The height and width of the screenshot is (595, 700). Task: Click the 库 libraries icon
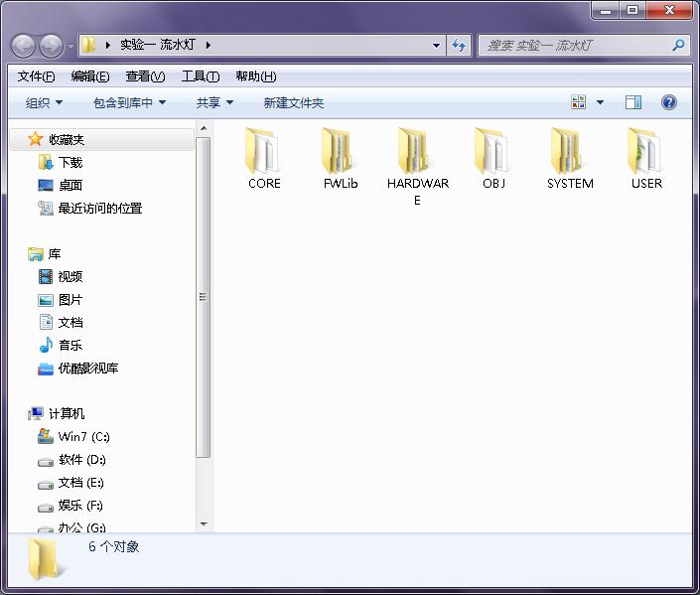(x=36, y=254)
